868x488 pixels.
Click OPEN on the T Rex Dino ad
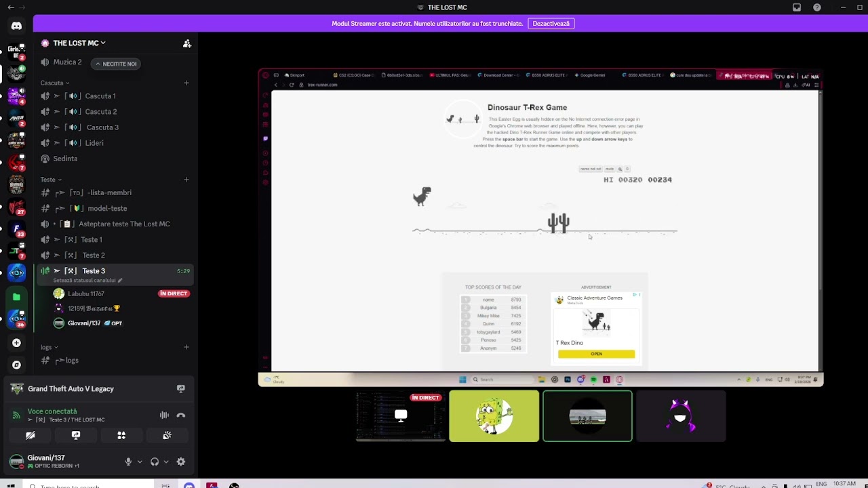(x=596, y=354)
